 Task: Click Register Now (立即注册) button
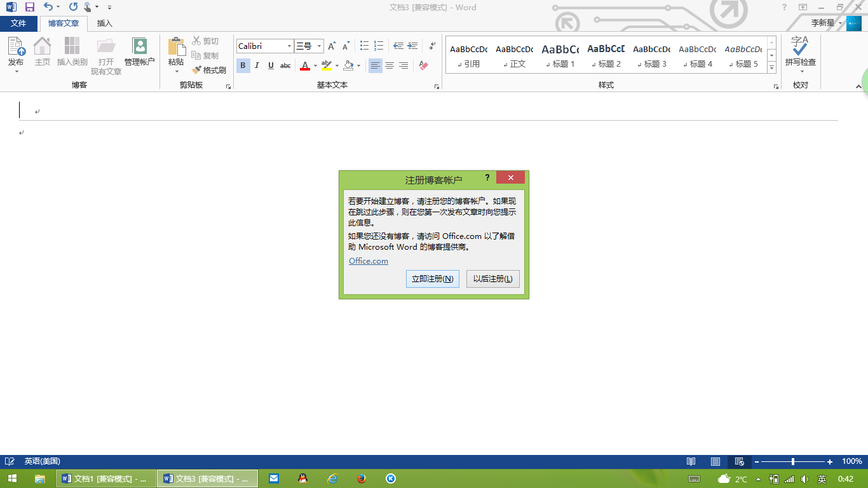click(x=433, y=279)
